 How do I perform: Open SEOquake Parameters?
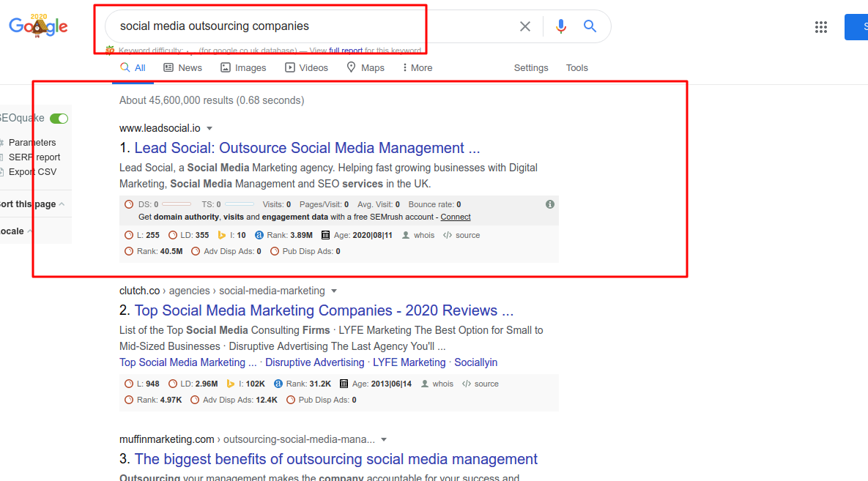[32, 142]
